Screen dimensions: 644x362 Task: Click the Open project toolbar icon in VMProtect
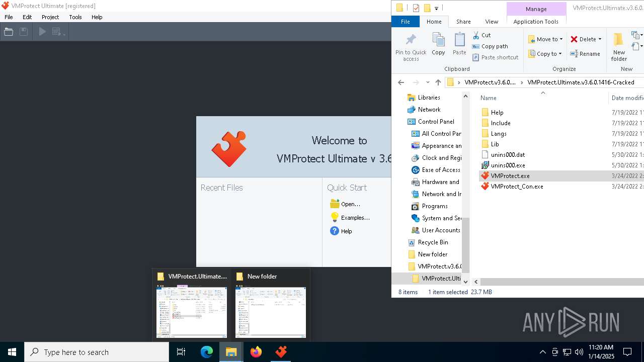[x=9, y=32]
